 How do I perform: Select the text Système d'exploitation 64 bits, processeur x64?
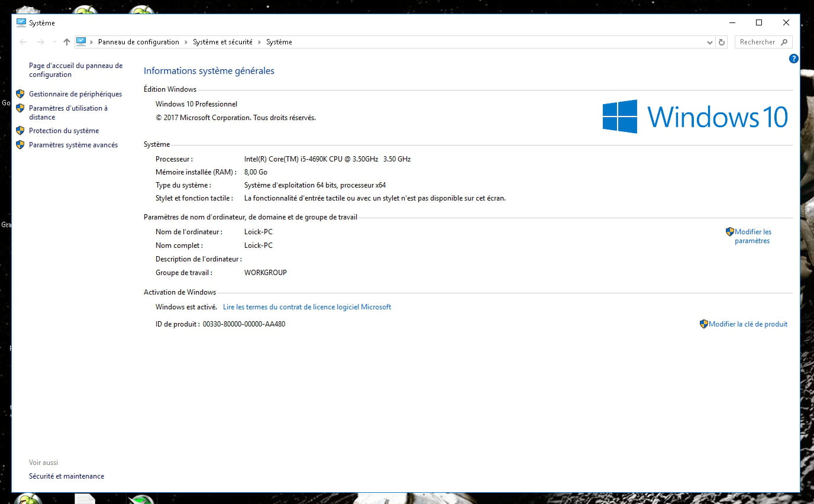(x=315, y=185)
